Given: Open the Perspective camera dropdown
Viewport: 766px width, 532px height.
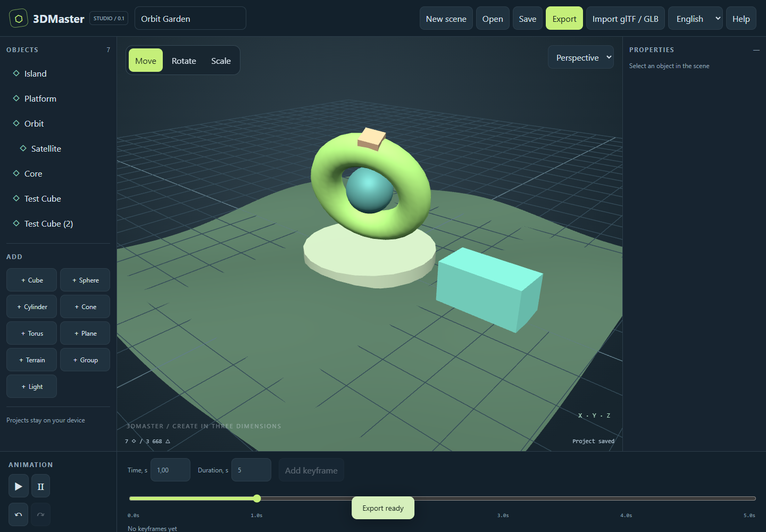Looking at the screenshot, I should [581, 57].
